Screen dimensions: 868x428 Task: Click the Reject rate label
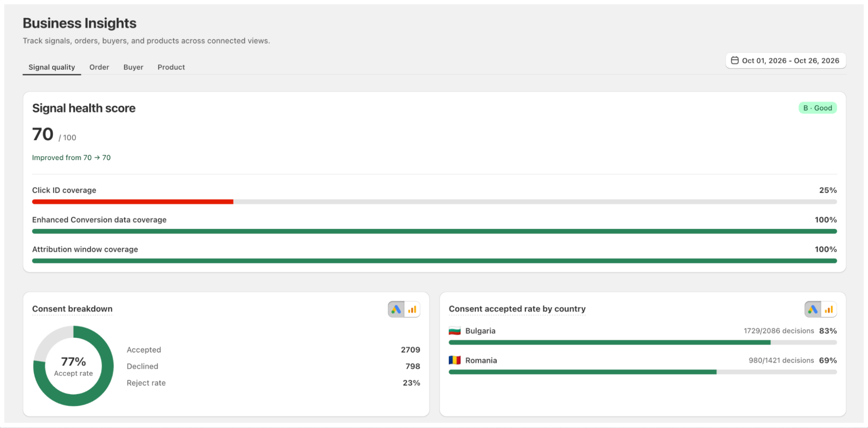point(146,383)
